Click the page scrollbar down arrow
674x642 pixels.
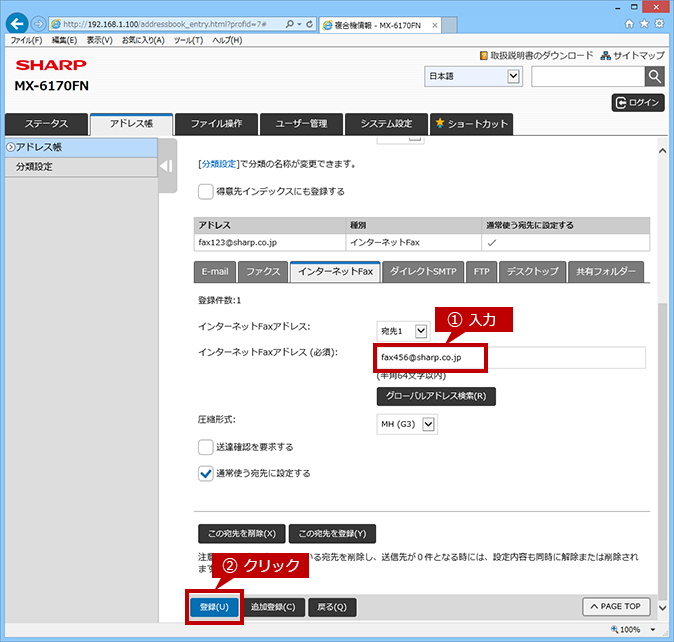(x=662, y=608)
